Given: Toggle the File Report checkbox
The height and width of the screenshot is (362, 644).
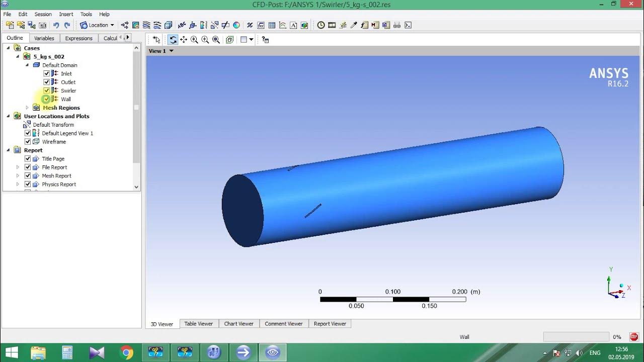Looking at the screenshot, I should [28, 167].
